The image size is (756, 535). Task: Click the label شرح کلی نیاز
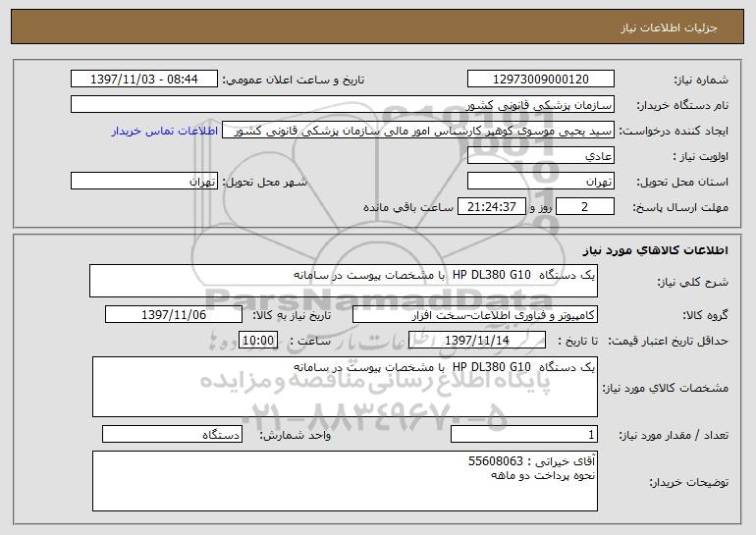[693, 283]
